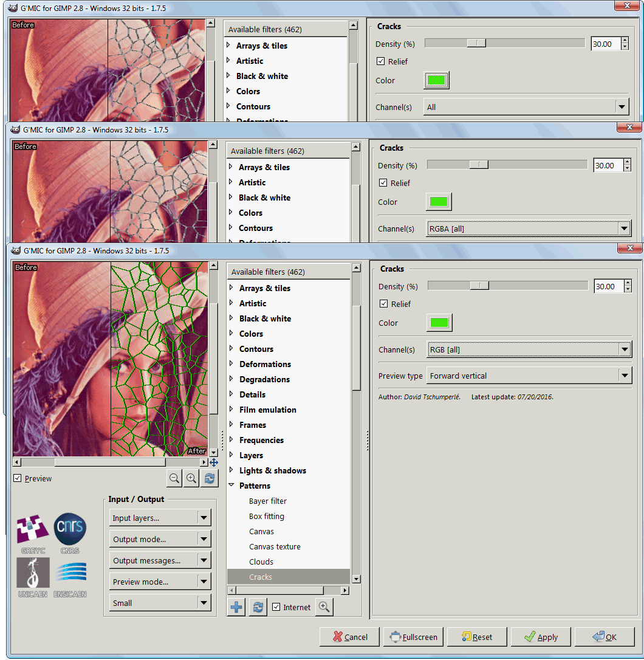Uncheck Relief in the top window
644x660 pixels.
(x=380, y=61)
